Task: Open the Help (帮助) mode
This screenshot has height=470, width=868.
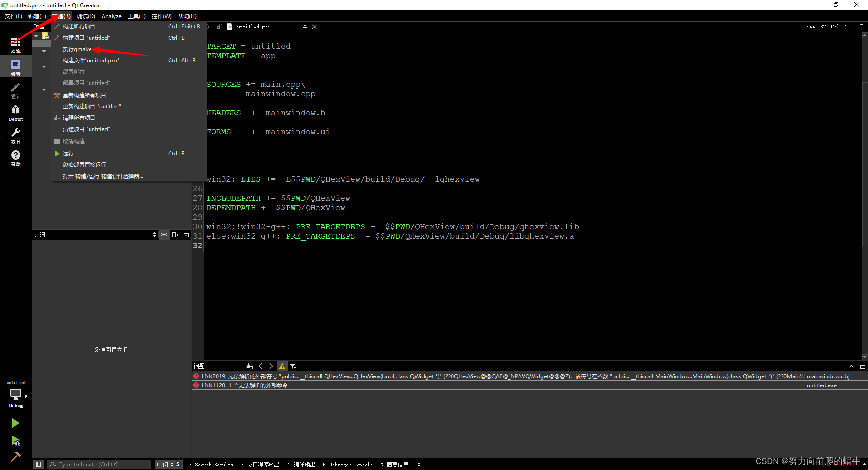Action: coord(16,158)
